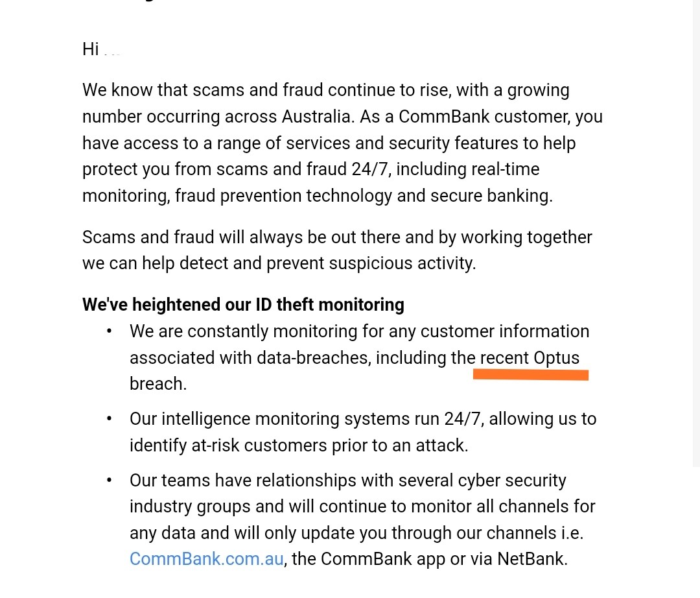Click the second bullet point marker
This screenshot has width=700, height=598.
pos(109,419)
